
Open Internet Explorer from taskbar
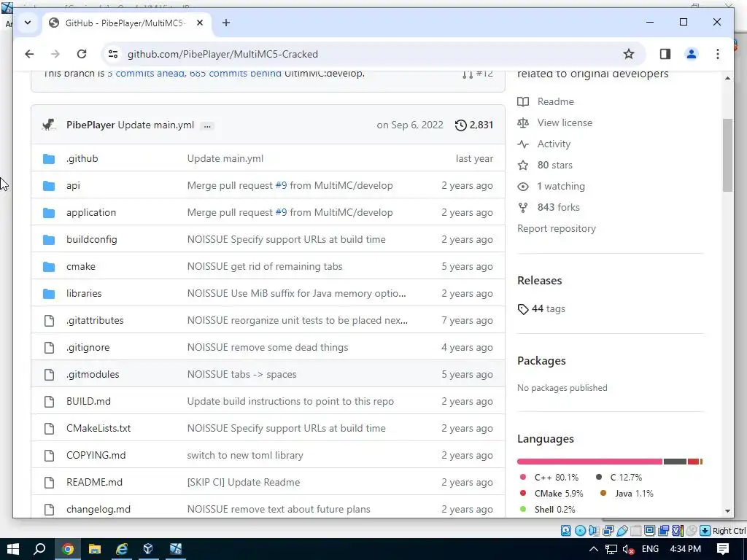coord(122,550)
